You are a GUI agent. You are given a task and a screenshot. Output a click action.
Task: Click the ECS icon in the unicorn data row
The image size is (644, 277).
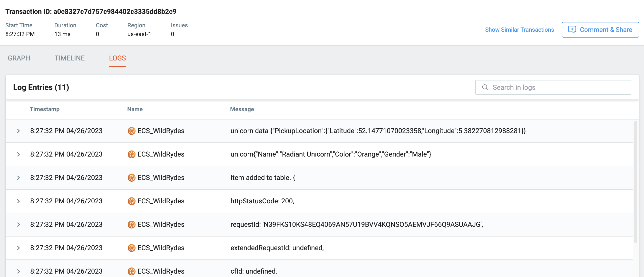[131, 131]
